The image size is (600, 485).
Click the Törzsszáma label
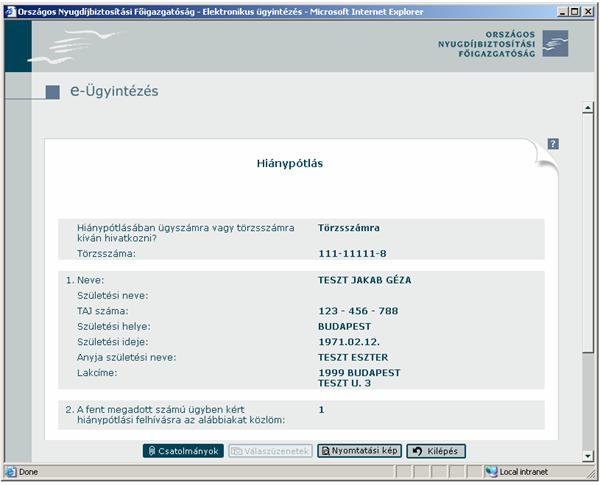tap(106, 253)
